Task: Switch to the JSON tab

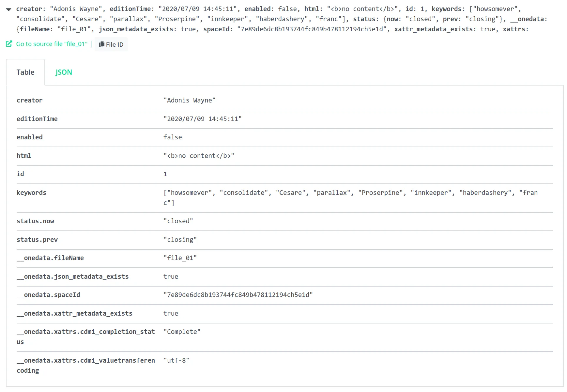Action: coord(64,72)
